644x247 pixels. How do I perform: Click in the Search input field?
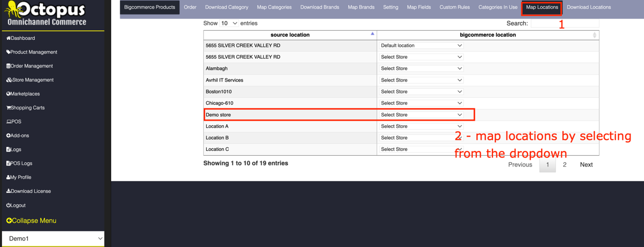point(564,23)
